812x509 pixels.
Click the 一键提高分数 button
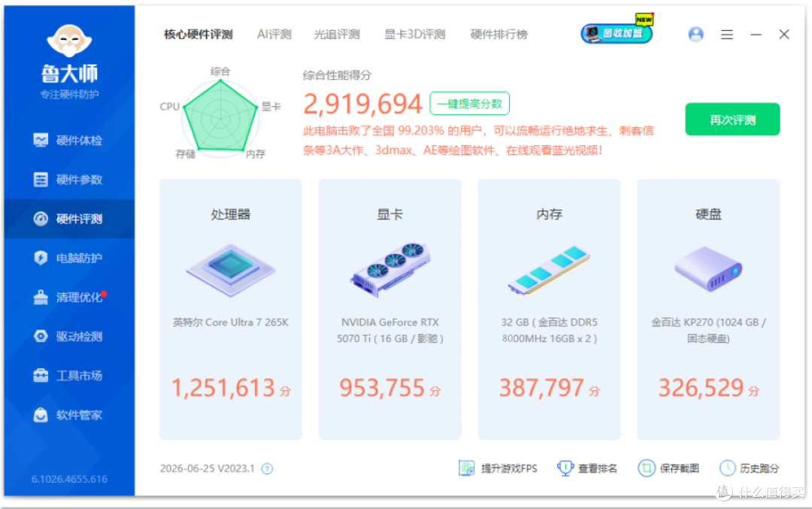470,104
